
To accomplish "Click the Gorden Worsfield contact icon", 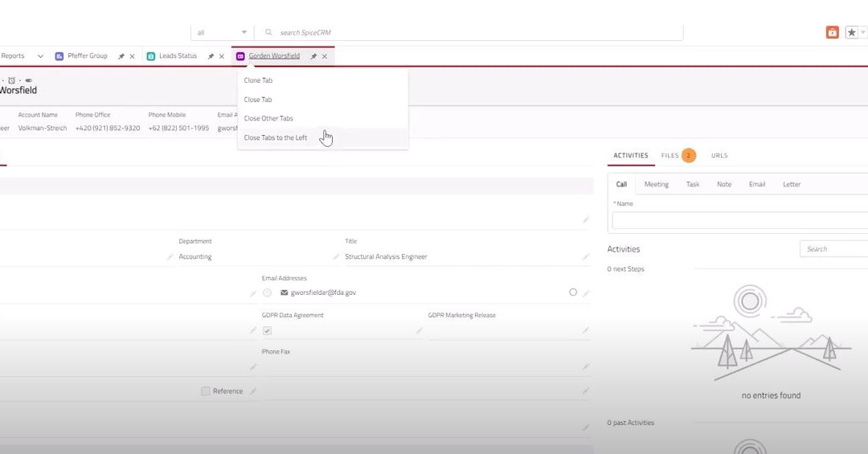I will click(240, 56).
